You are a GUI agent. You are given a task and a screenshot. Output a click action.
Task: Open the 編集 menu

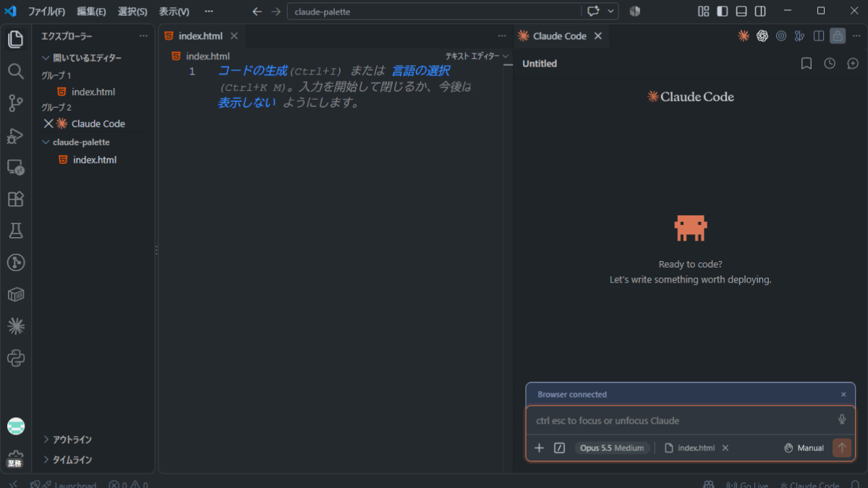pyautogui.click(x=91, y=12)
